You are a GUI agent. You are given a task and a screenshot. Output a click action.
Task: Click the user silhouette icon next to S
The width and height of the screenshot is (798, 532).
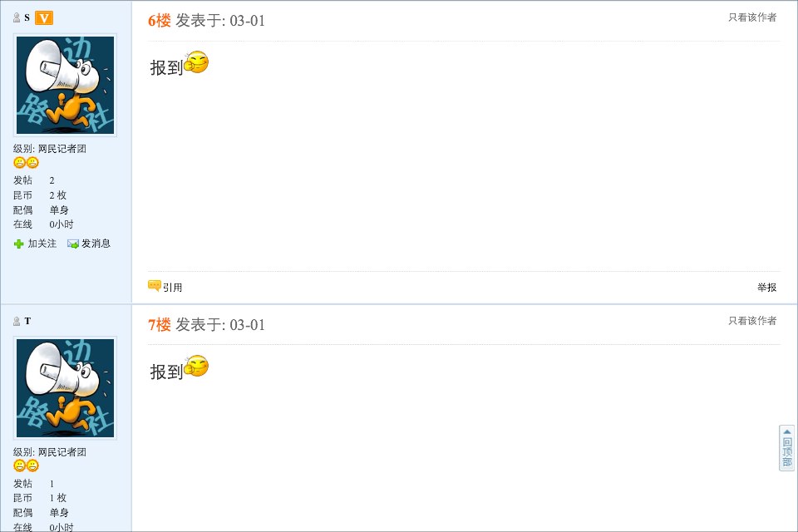tap(17, 17)
